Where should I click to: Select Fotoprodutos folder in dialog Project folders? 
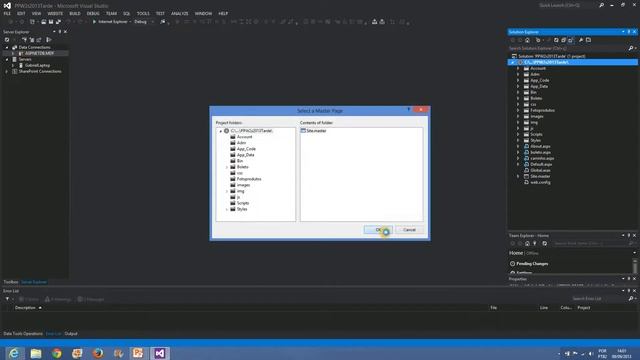tap(249, 179)
